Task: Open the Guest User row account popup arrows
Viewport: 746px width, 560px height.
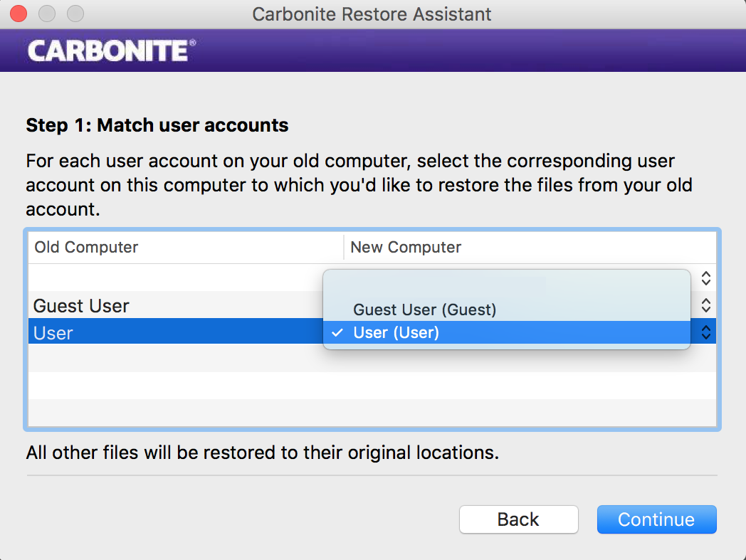Action: pos(705,305)
